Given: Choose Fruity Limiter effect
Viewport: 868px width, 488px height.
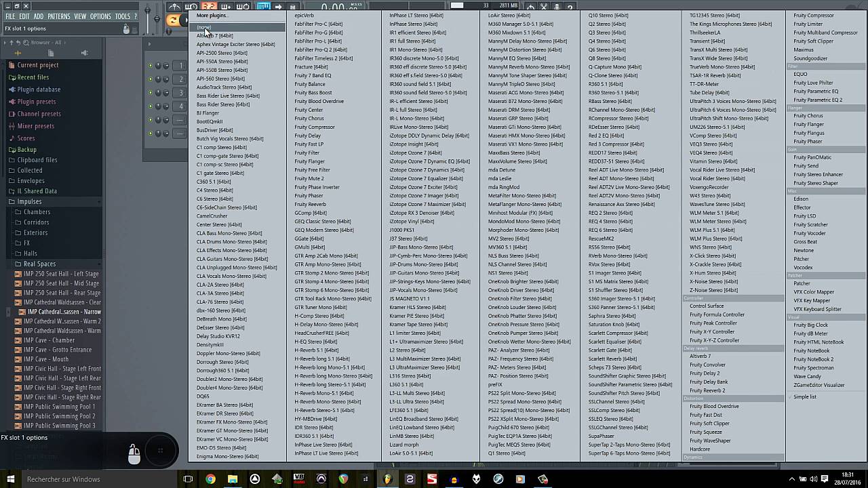Looking at the screenshot, I should pos(808,24).
